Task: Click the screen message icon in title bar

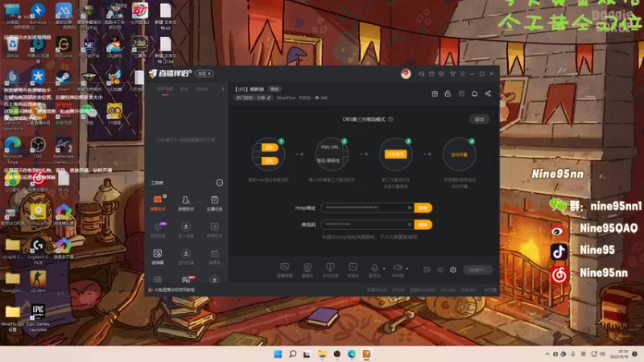Action: tap(441, 74)
